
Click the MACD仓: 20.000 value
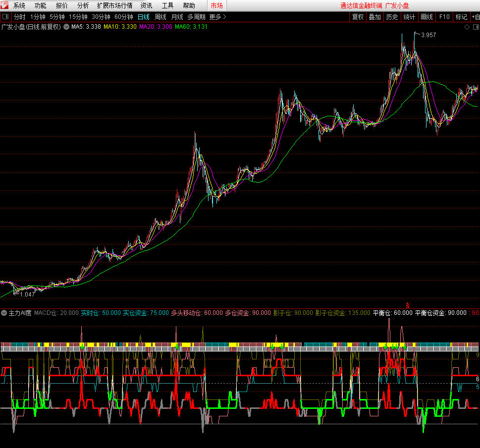click(x=56, y=313)
